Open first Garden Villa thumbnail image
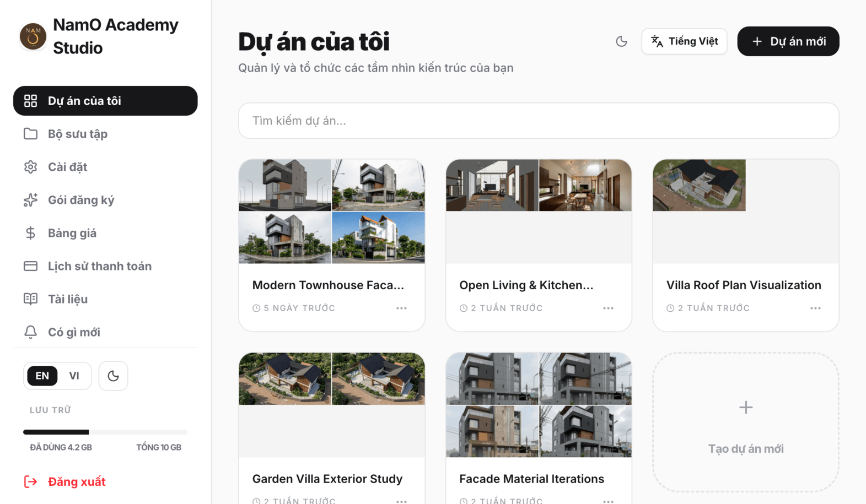Viewport: 866px width, 504px height. (285, 379)
